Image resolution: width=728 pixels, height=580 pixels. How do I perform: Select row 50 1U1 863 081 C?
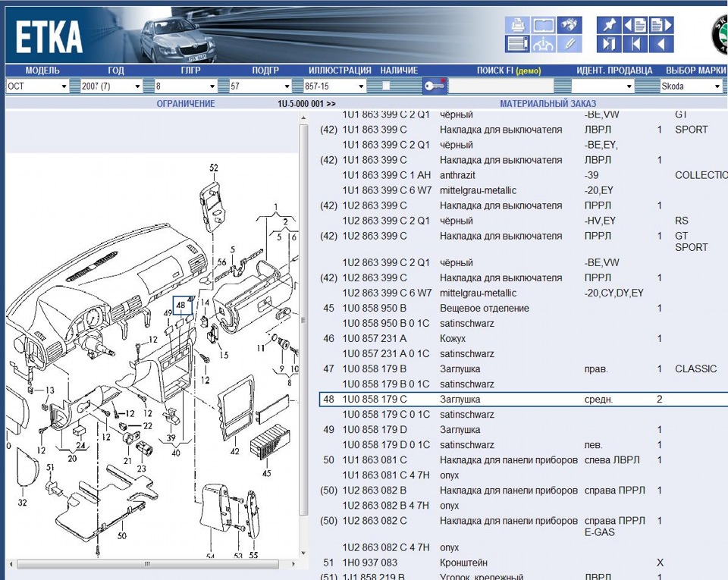click(523, 459)
